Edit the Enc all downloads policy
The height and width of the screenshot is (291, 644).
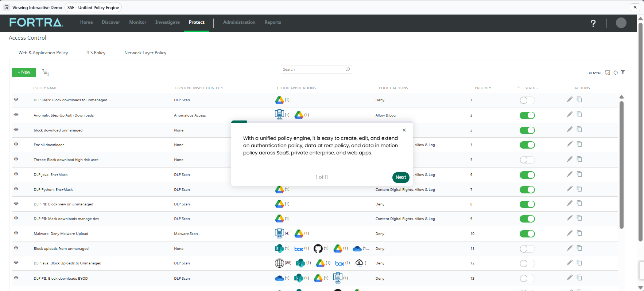coord(570,144)
